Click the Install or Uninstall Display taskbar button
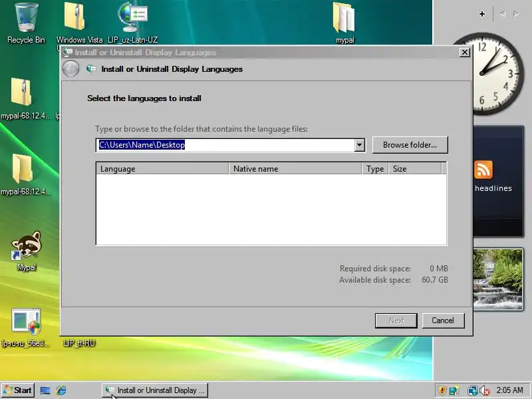The height and width of the screenshot is (399, 532). click(155, 390)
